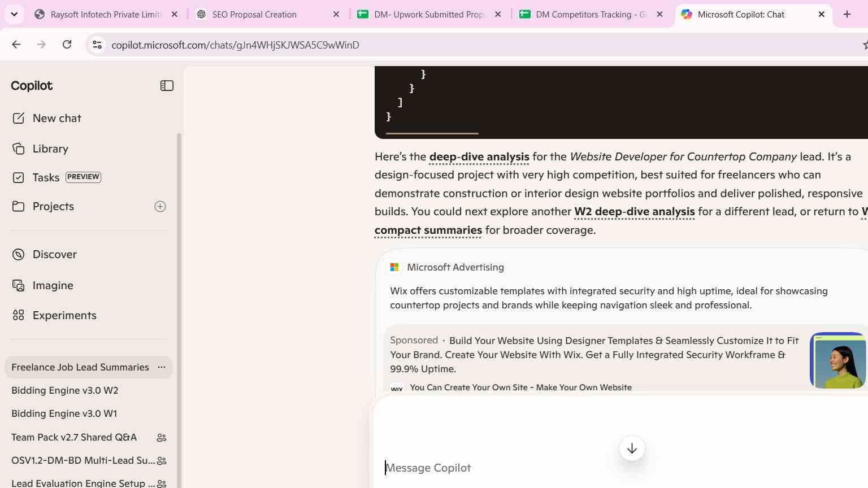This screenshot has height=488, width=868.
Task: Open the Library icon in sidebar
Action: coord(19,149)
